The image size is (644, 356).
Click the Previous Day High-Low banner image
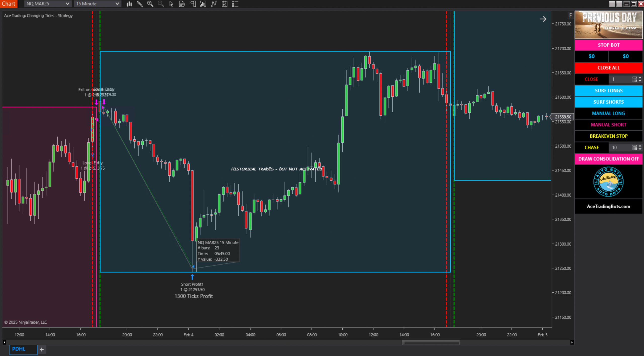click(609, 25)
